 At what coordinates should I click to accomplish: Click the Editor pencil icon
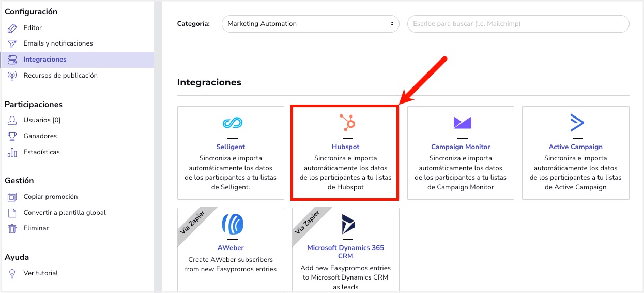point(12,28)
